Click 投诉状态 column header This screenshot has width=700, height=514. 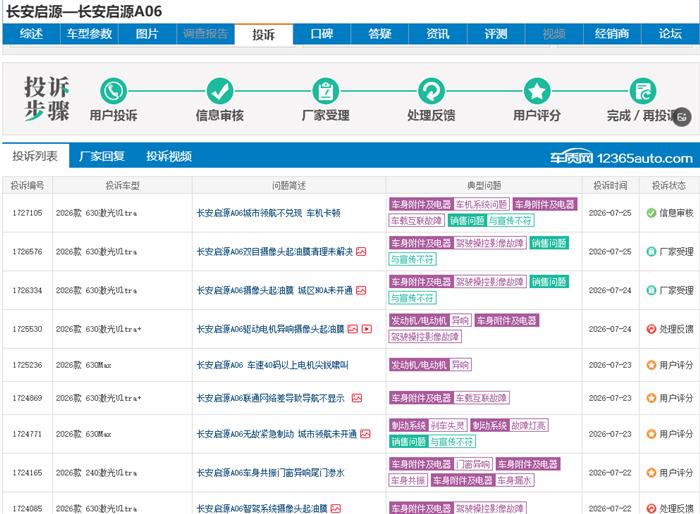(669, 185)
